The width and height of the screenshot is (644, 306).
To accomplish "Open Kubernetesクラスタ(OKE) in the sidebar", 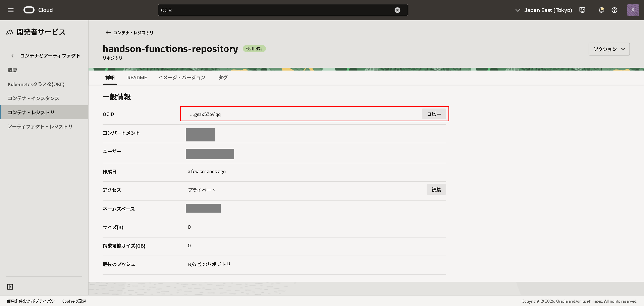I will [36, 84].
